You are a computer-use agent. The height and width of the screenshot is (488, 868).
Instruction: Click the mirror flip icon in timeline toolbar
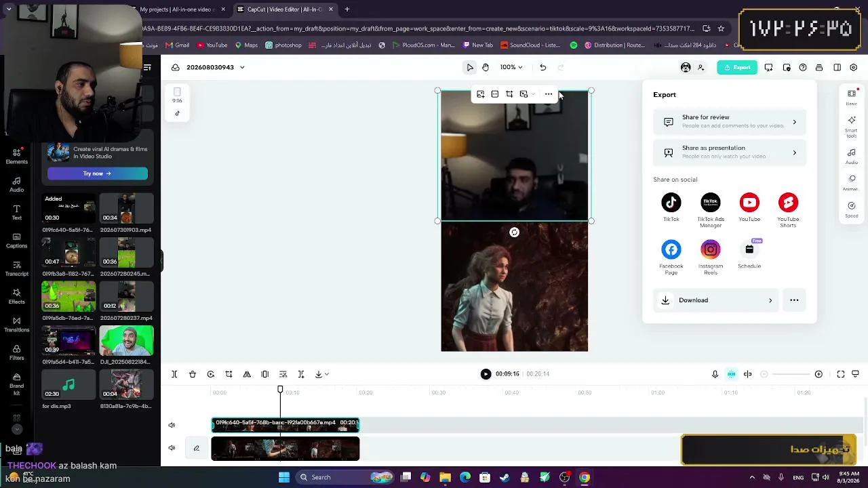click(247, 374)
